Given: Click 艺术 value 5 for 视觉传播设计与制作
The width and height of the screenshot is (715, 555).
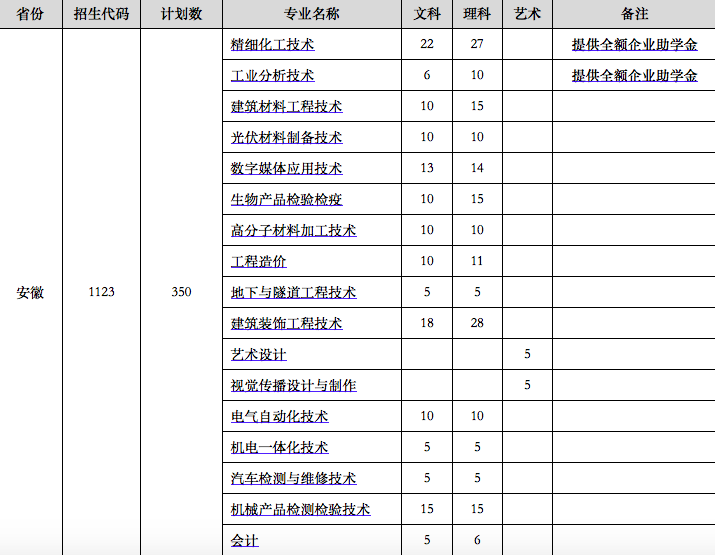Looking at the screenshot, I should [x=527, y=385].
